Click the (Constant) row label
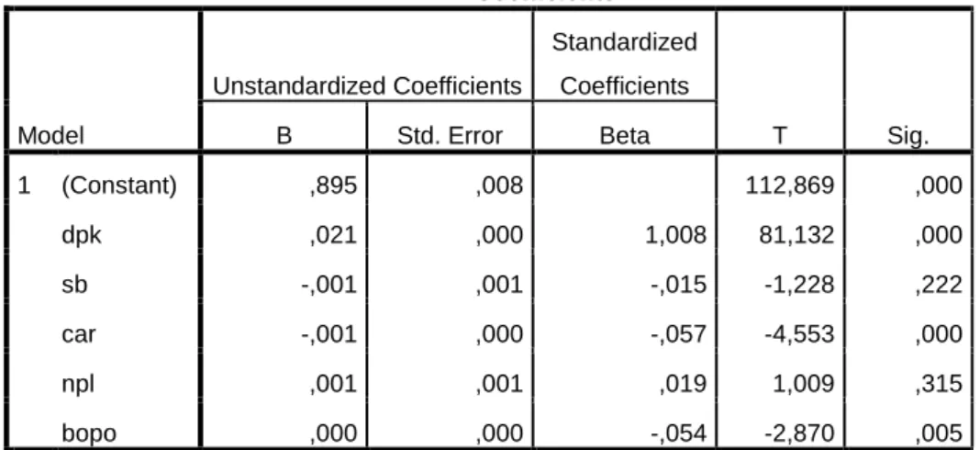 [118, 186]
